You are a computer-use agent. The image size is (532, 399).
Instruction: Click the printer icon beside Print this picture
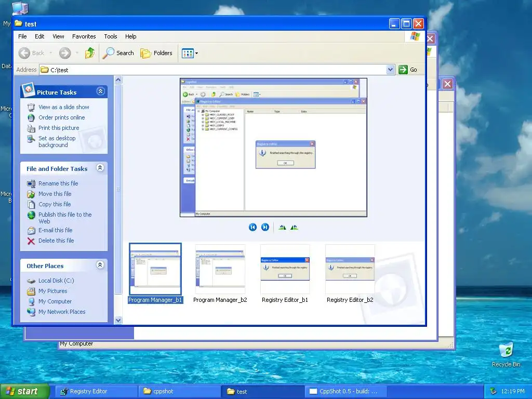pos(31,128)
